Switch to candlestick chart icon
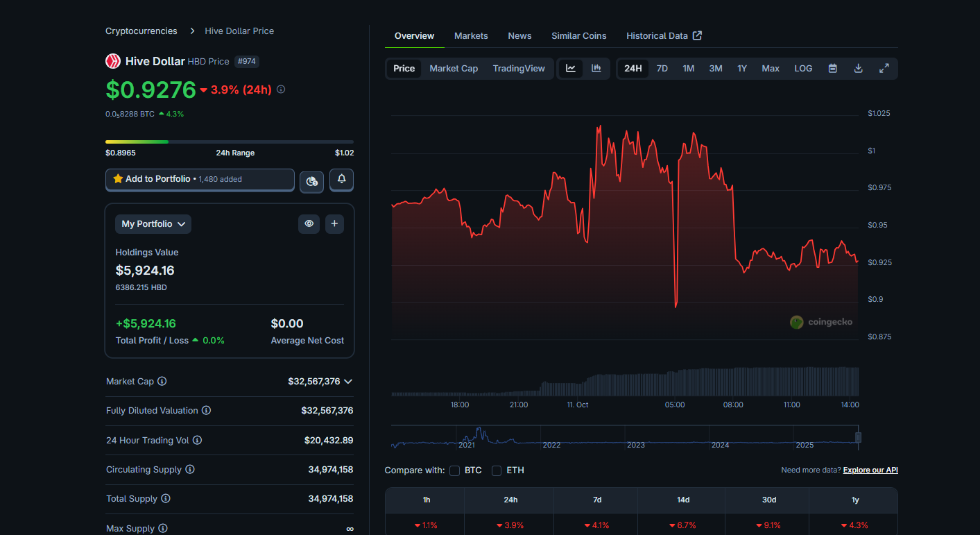This screenshot has width=980, height=535. [596, 68]
